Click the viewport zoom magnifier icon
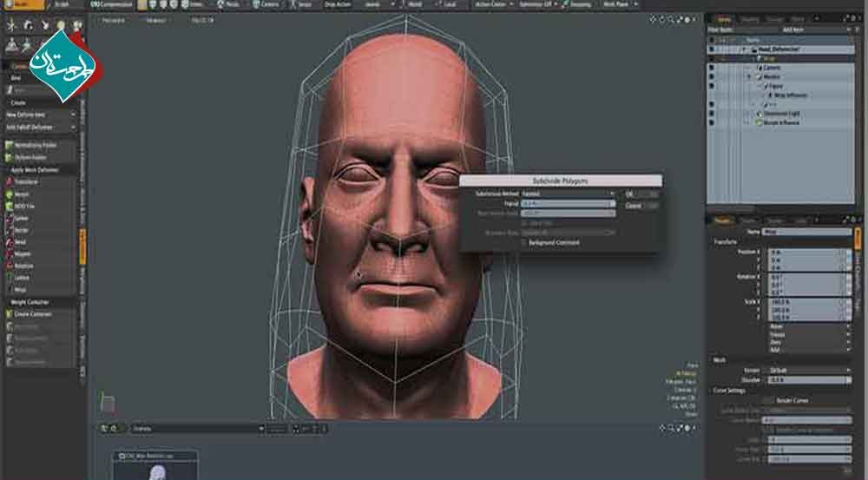Image resolution: width=868 pixels, height=480 pixels. click(670, 19)
